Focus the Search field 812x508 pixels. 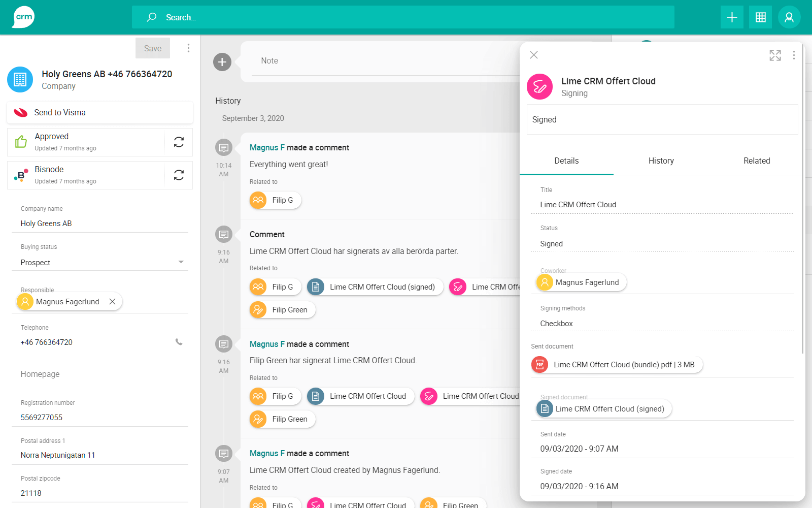[x=403, y=17]
